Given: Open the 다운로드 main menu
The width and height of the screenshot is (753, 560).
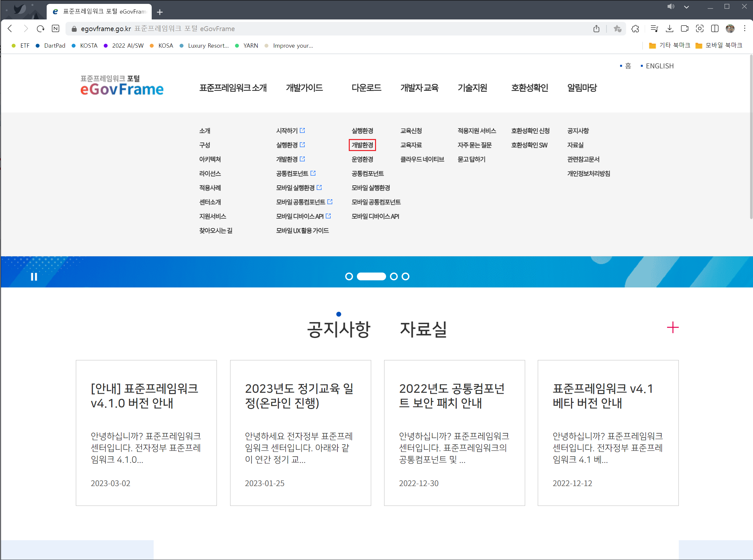Looking at the screenshot, I should [366, 88].
